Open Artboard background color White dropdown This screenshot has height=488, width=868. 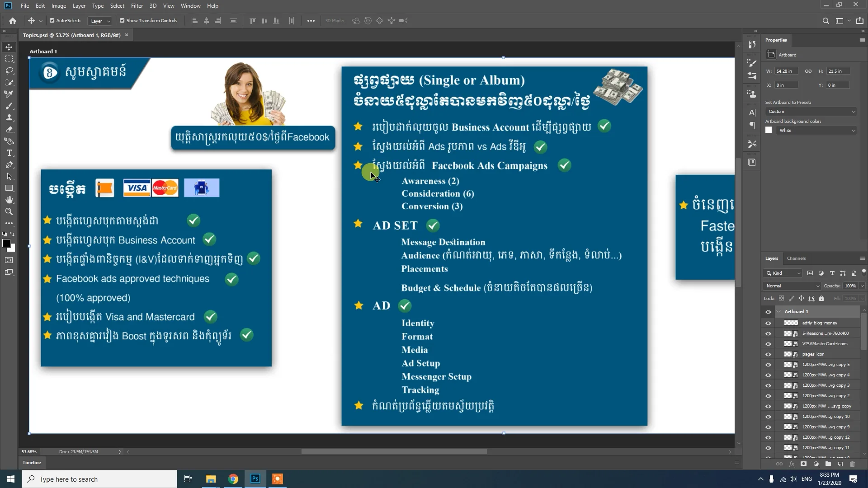pyautogui.click(x=816, y=131)
